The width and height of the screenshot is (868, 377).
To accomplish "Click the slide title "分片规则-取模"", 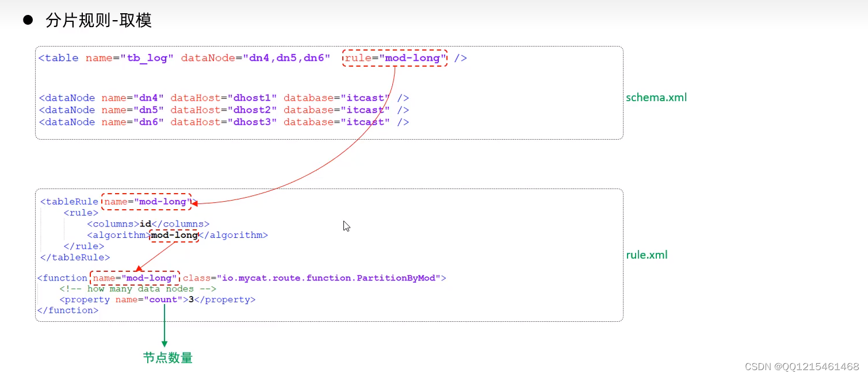I will (98, 21).
